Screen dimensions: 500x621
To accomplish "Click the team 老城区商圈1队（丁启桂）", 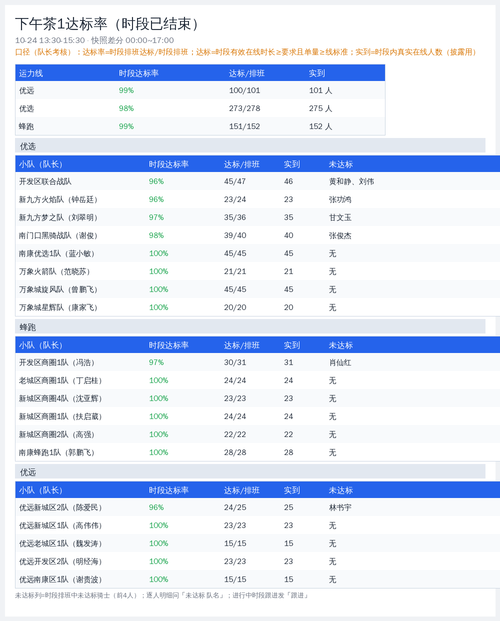I will (61, 381).
